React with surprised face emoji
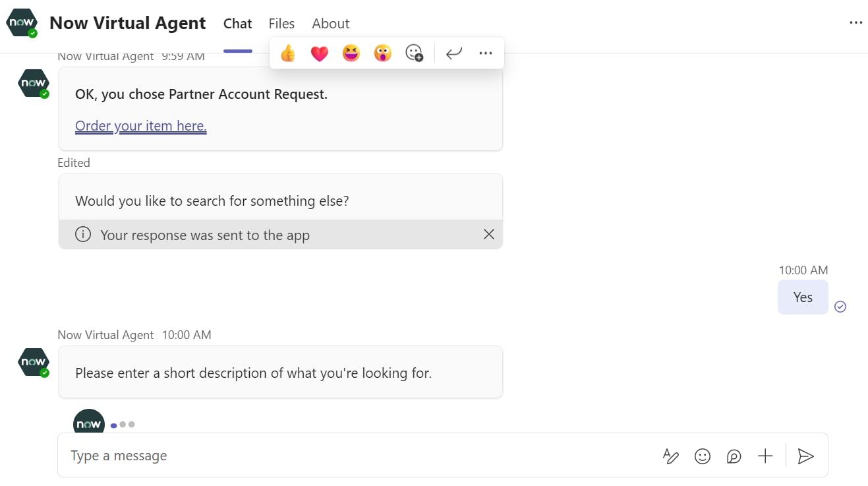 tap(383, 53)
